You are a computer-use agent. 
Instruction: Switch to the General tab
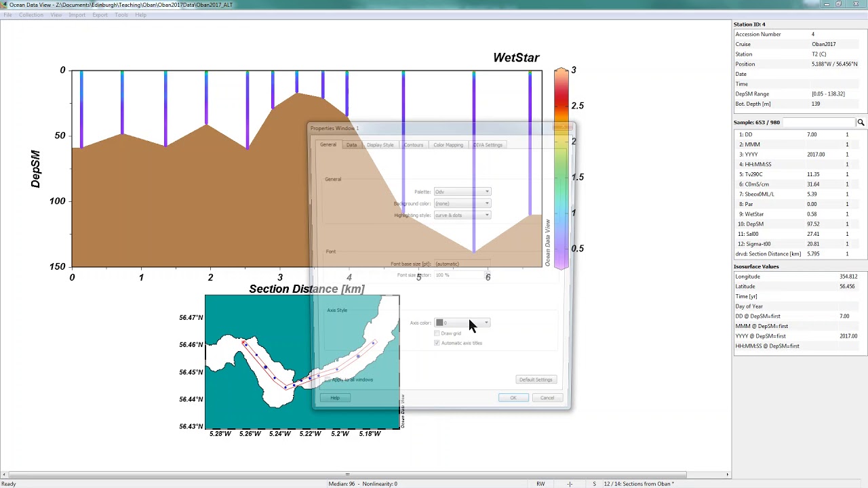tap(328, 145)
